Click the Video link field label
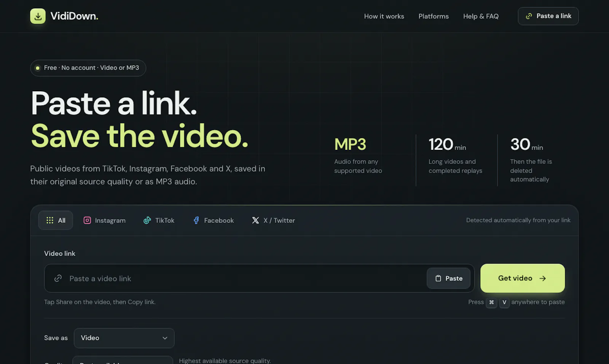The width and height of the screenshot is (609, 364). coord(60,253)
